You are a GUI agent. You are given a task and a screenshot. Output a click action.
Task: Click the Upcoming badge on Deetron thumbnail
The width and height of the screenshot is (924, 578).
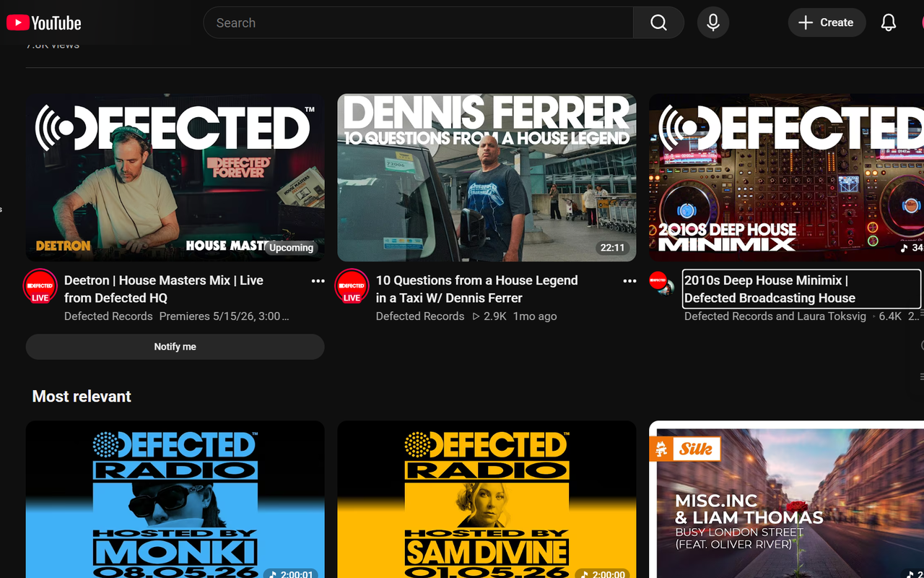point(291,248)
